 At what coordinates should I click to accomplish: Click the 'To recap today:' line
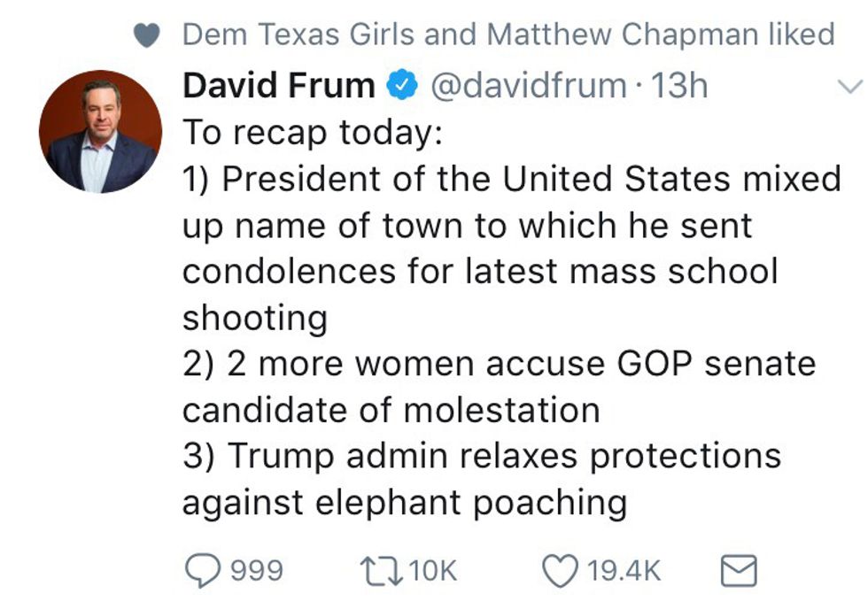pos(312,132)
